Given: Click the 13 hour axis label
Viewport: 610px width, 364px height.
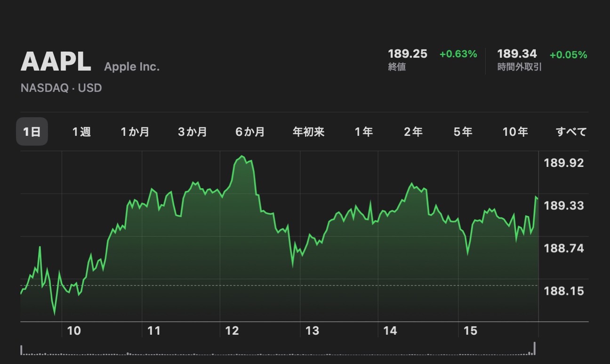Looking at the screenshot, I should (x=313, y=331).
